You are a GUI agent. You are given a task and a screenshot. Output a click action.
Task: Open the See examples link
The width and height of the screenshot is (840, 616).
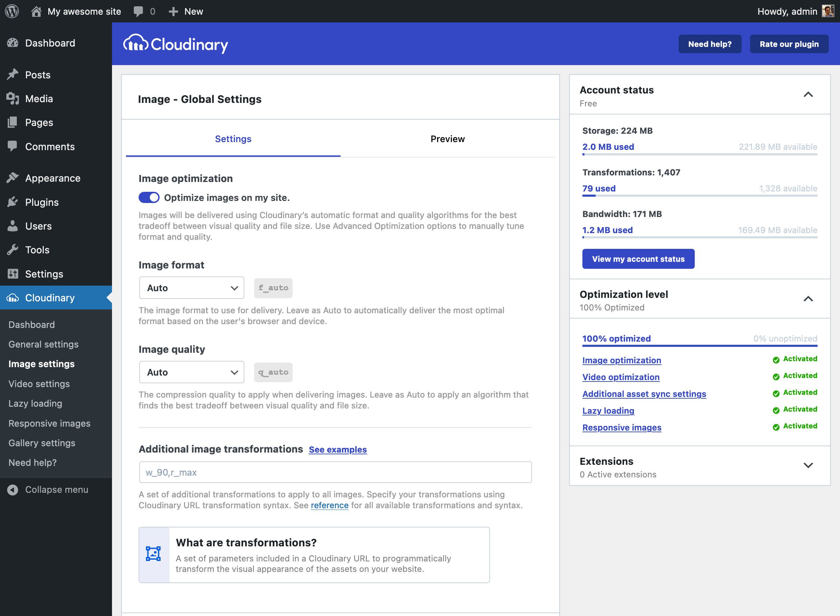tap(337, 450)
